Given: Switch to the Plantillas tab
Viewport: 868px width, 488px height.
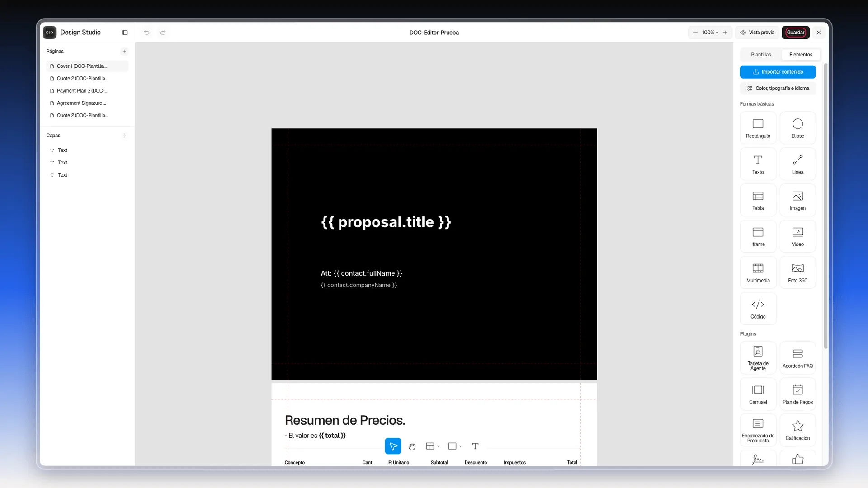Looking at the screenshot, I should pyautogui.click(x=761, y=55).
